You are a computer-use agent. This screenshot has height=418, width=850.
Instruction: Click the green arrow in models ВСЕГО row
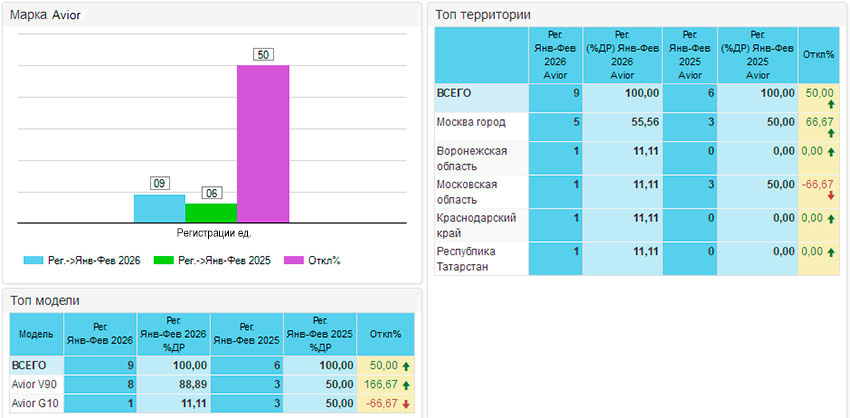[405, 366]
